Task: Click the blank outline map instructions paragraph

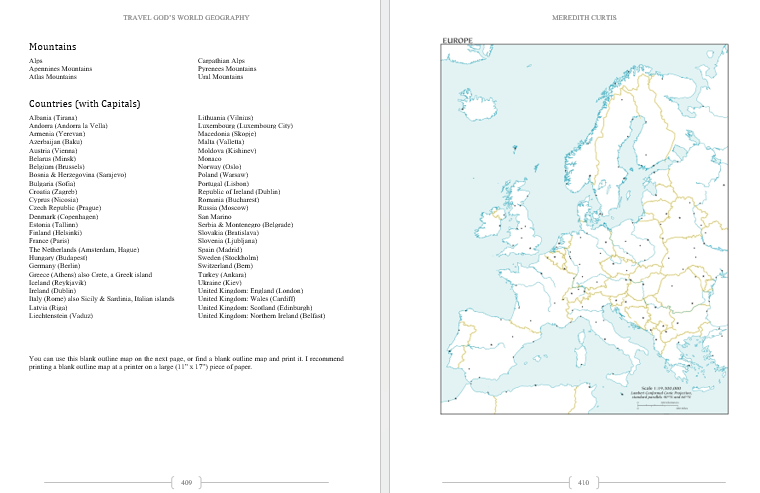Action: (186, 363)
